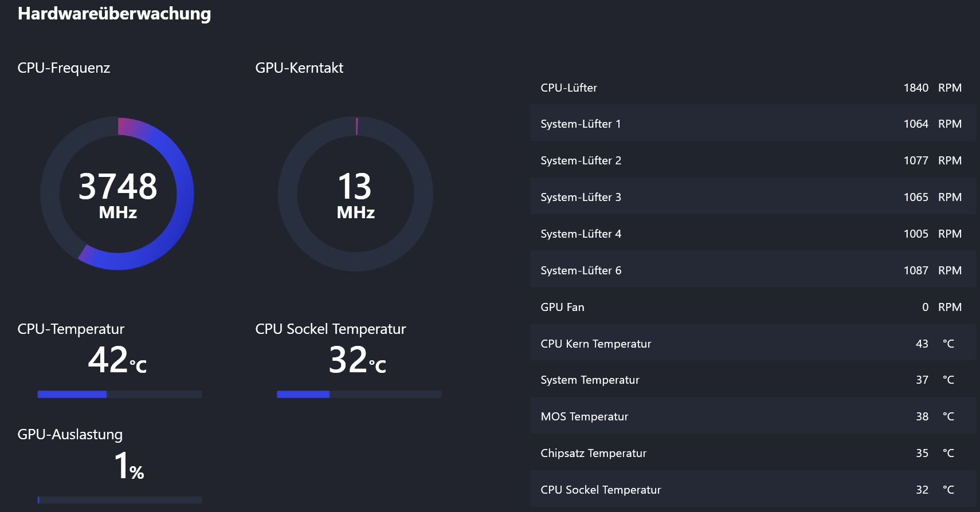
Task: Select the System-Lüfter 2 row
Action: [753, 160]
